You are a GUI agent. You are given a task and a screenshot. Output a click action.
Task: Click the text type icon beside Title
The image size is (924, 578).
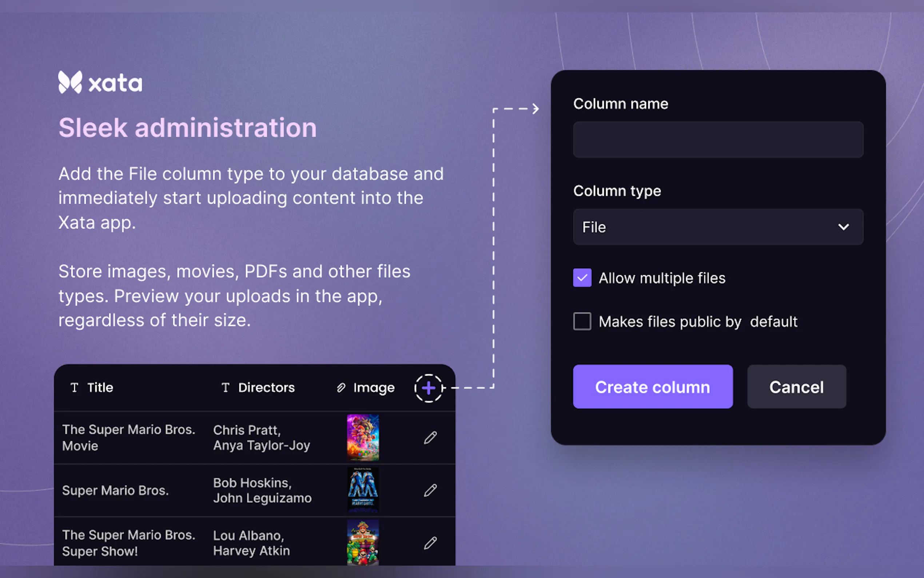click(75, 388)
